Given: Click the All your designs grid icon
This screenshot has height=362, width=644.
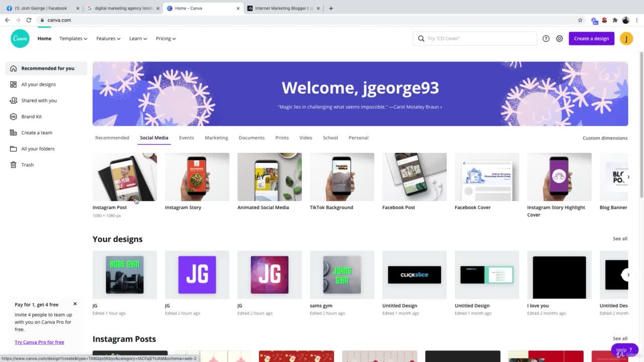Looking at the screenshot, I should [x=13, y=84].
